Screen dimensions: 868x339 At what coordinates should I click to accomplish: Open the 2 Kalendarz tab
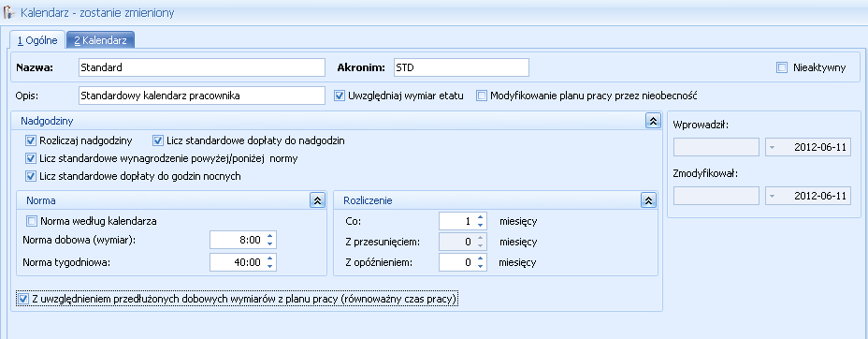[100, 40]
